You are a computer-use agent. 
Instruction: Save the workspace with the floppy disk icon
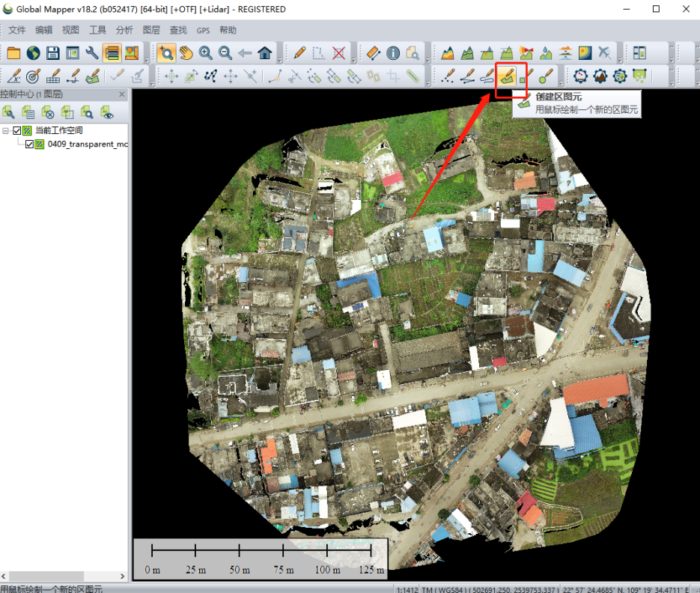click(53, 53)
